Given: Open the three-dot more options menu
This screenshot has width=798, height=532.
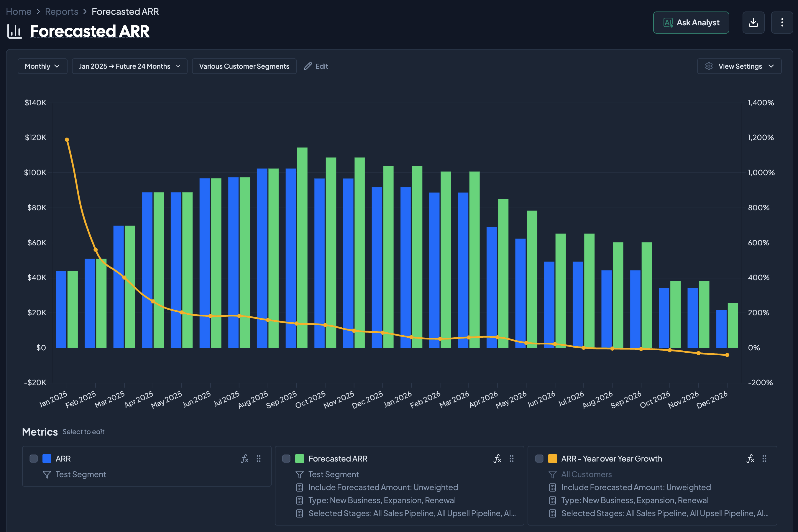Looking at the screenshot, I should point(782,23).
